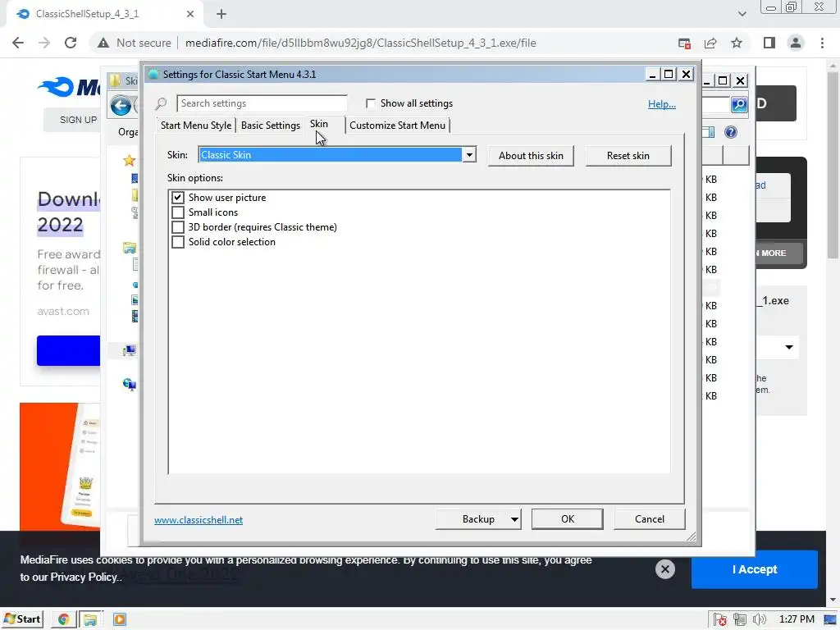Click the About this skin button

pos(531,156)
